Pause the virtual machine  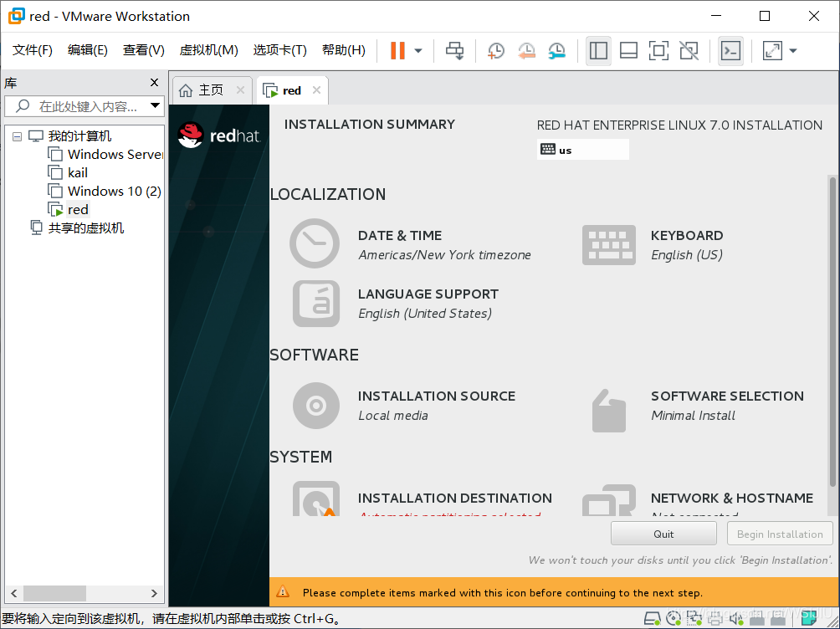click(x=397, y=51)
